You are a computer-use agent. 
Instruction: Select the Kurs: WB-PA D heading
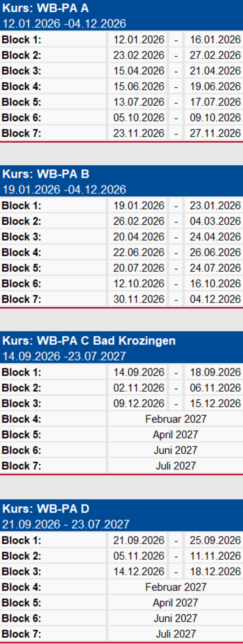(46, 509)
